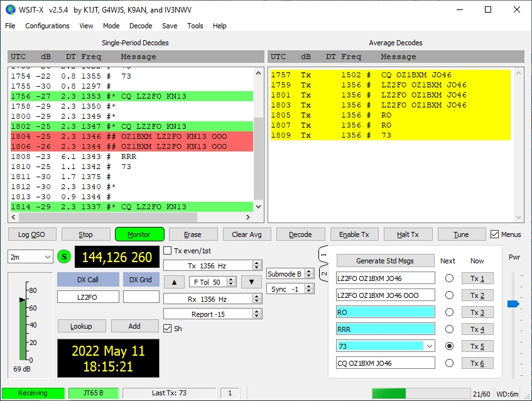The height and width of the screenshot is (401, 532).
Task: Open the Save menu
Action: coord(170,26)
